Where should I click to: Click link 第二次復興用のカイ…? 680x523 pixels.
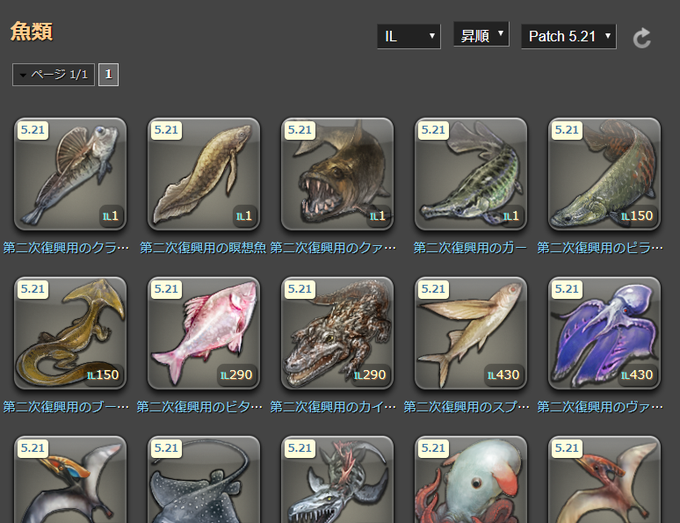point(333,407)
